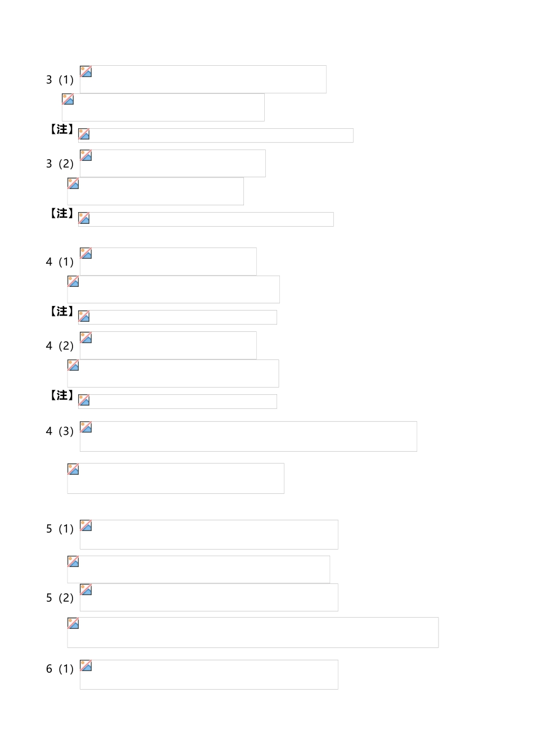This screenshot has height=756, width=534.
Task: Click image icon beside 【注】 following 3 (2)
Action: pyautogui.click(x=84, y=218)
